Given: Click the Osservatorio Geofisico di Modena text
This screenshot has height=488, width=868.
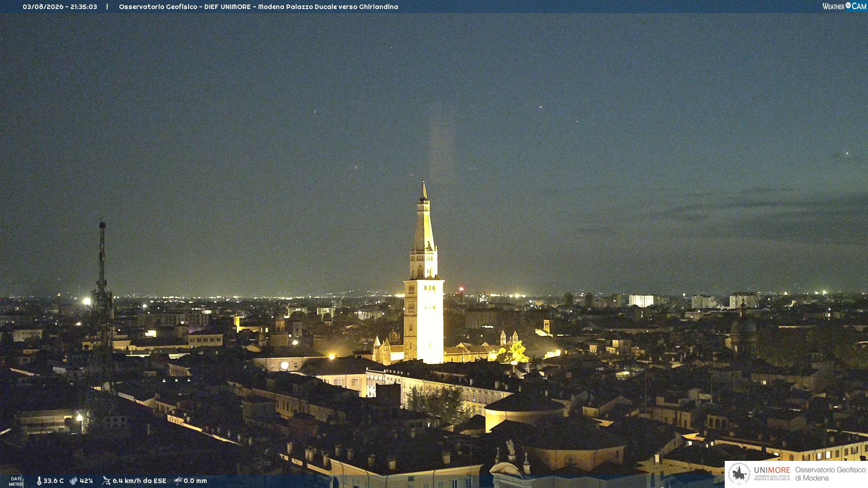Looking at the screenshot, I should [830, 474].
